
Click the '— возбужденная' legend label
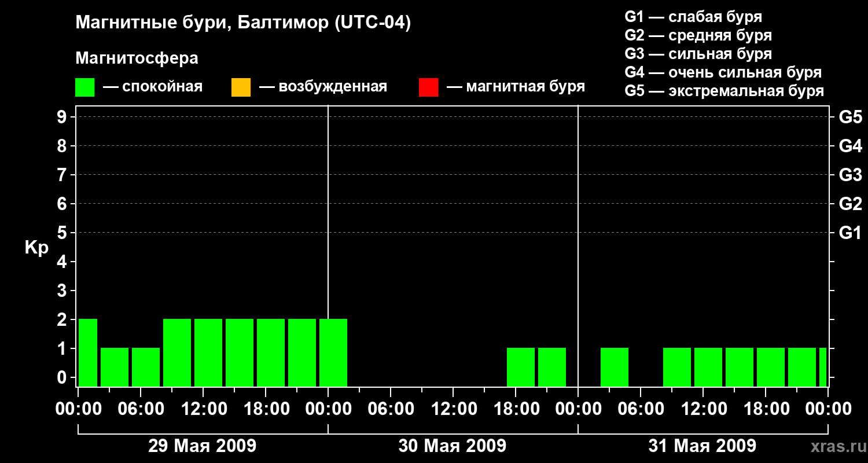click(323, 87)
